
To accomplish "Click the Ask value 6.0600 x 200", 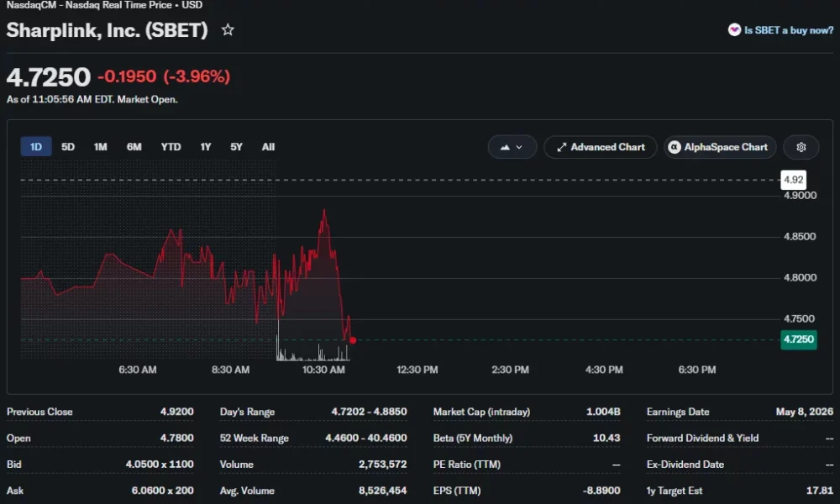I will [x=162, y=491].
